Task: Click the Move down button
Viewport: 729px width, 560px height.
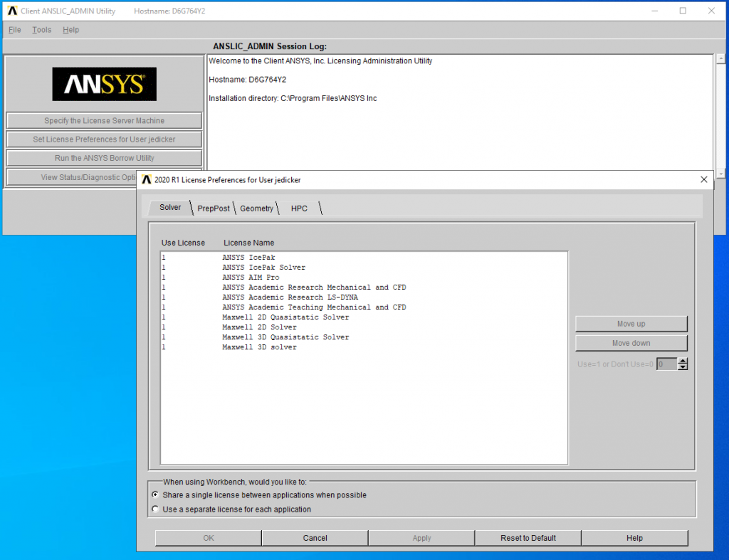Action: point(631,343)
